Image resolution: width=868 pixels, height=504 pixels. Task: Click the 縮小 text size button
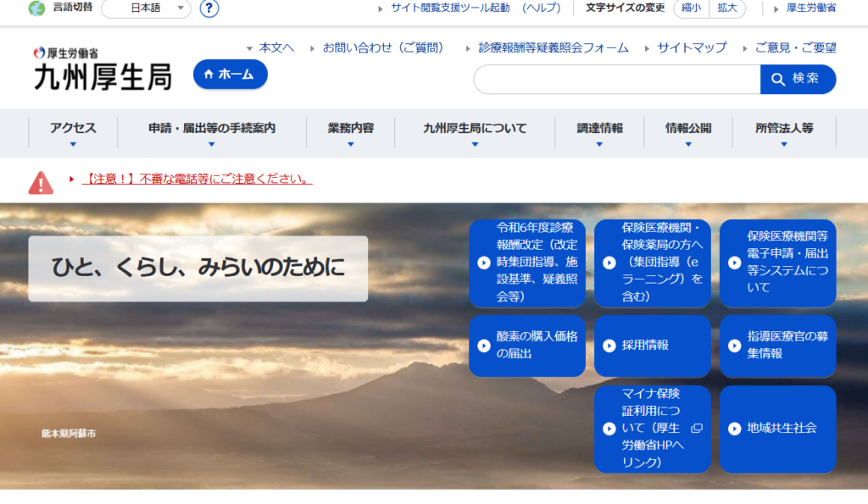click(691, 8)
